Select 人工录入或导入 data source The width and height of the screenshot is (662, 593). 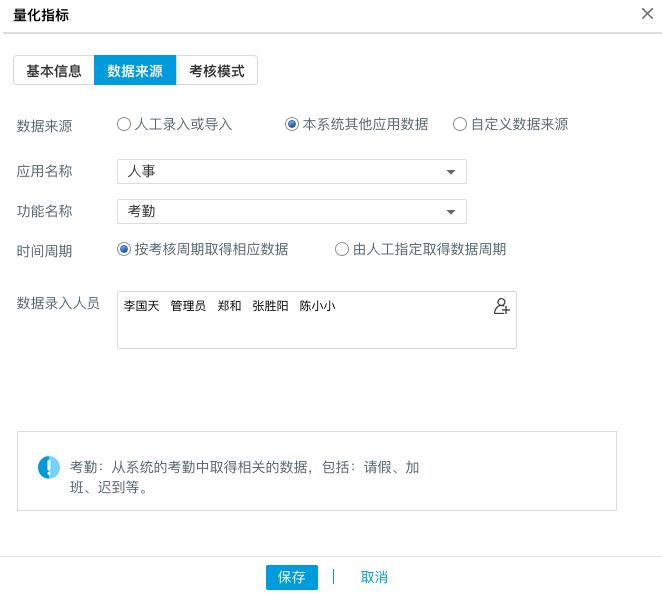point(124,124)
